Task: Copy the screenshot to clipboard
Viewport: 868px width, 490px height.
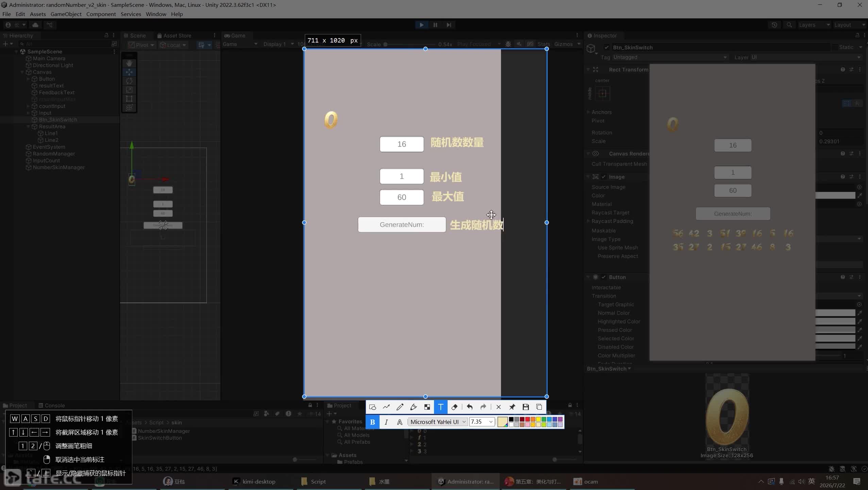Action: (539, 407)
